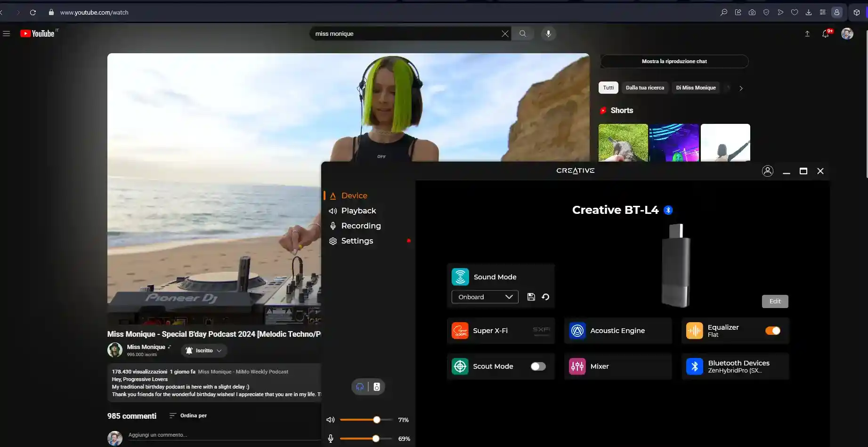
Task: Click Mostra la riproduzione chat button
Action: coord(674,61)
